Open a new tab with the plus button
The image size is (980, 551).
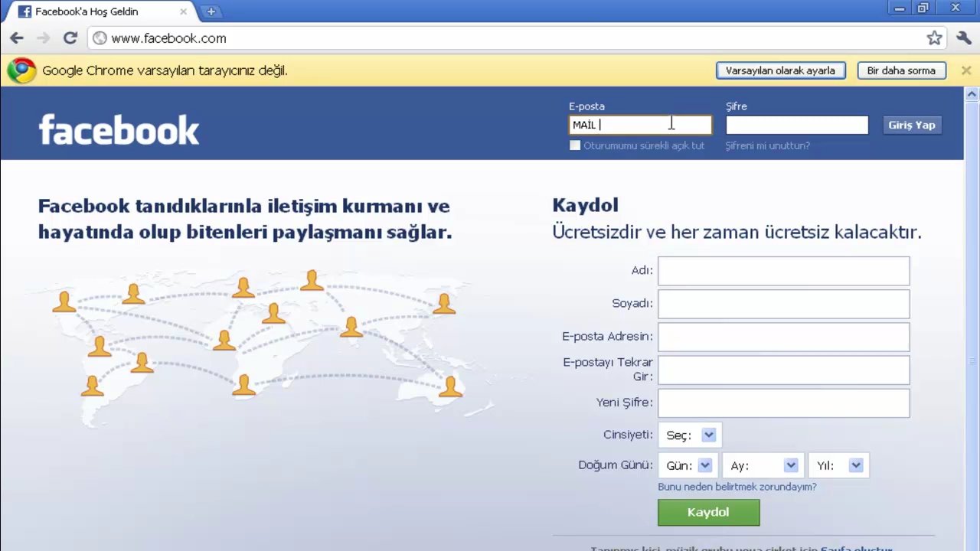tap(211, 11)
